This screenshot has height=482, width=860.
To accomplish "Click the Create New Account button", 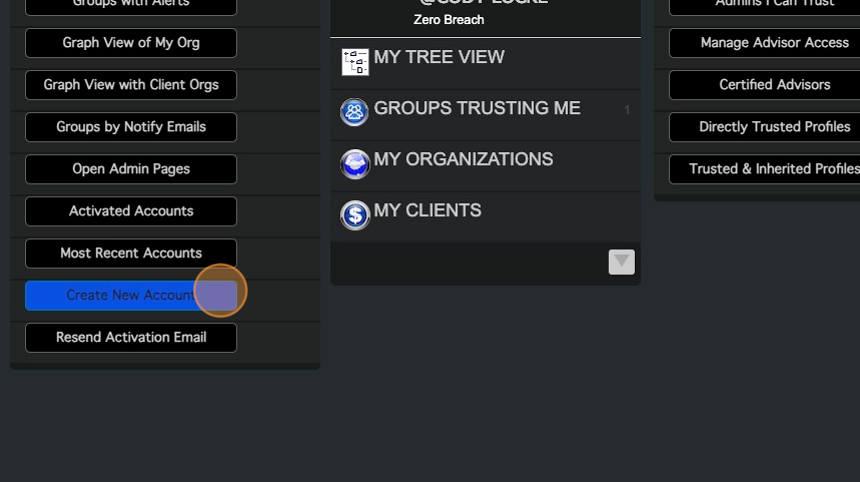I will coord(131,295).
